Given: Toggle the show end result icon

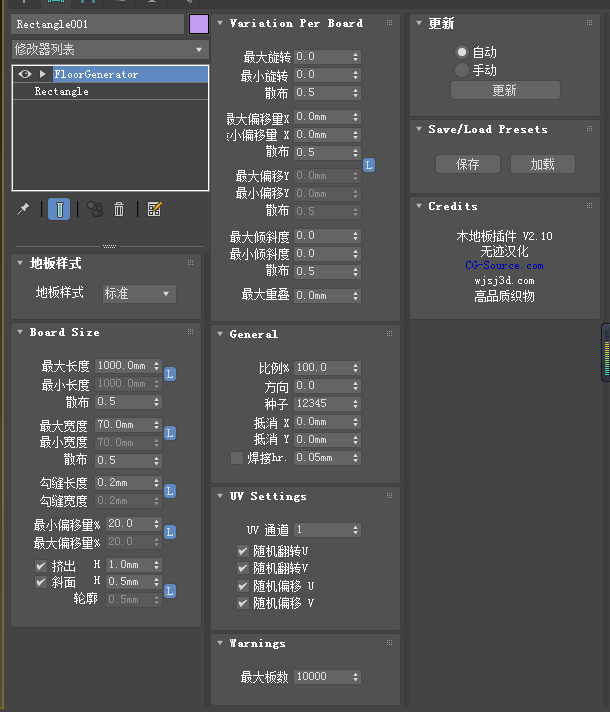Looking at the screenshot, I should click(59, 209).
